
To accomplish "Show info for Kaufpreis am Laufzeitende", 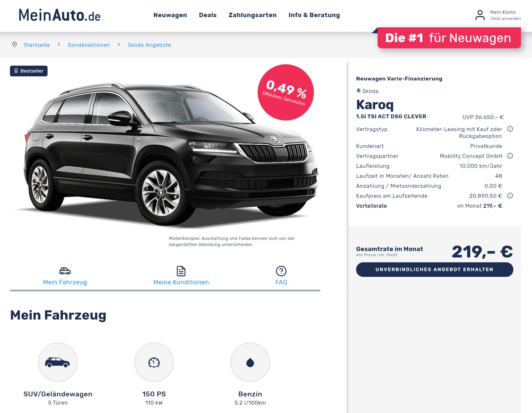I will 510,196.
